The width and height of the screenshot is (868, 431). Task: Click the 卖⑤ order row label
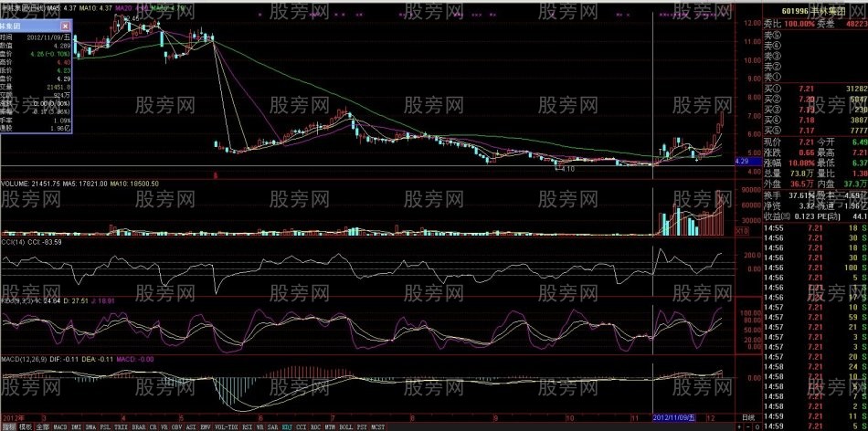[x=772, y=35]
